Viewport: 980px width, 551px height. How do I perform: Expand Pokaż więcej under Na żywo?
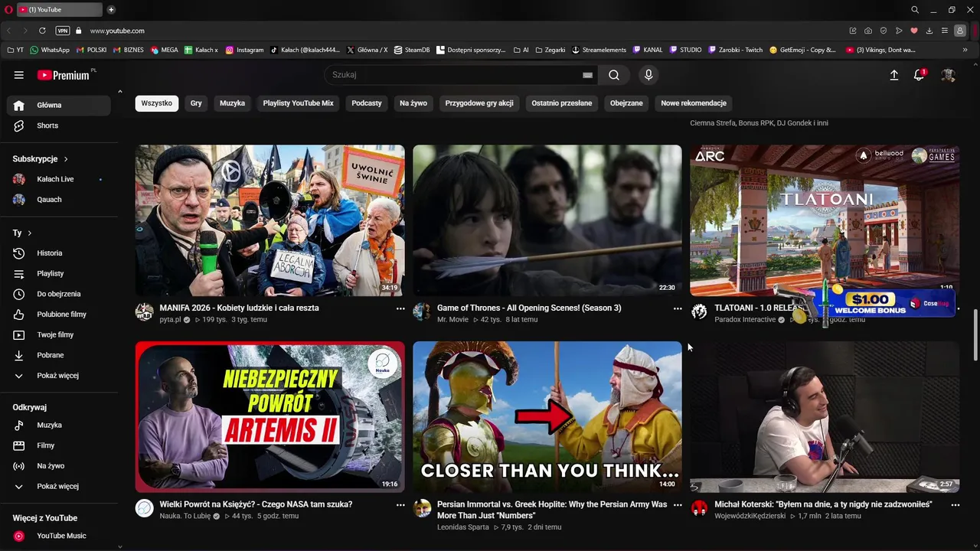point(59,487)
